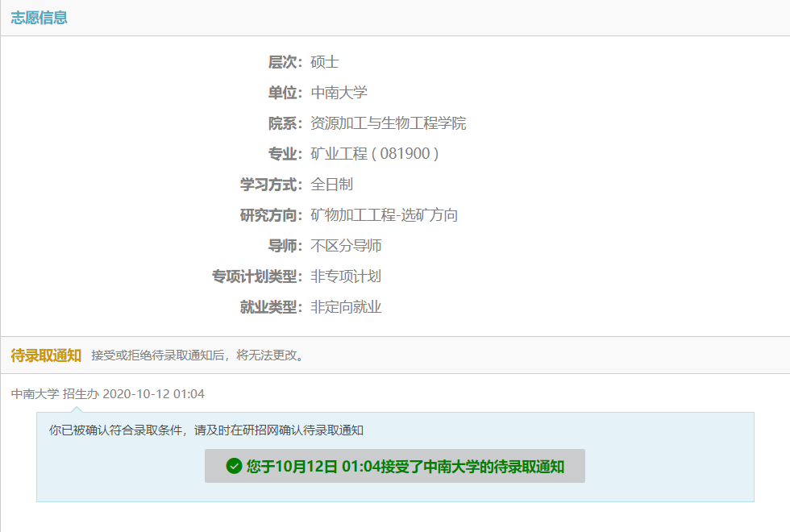The height and width of the screenshot is (532, 790).
Task: Click the warning that choices cannot be changed
Action: click(198, 355)
